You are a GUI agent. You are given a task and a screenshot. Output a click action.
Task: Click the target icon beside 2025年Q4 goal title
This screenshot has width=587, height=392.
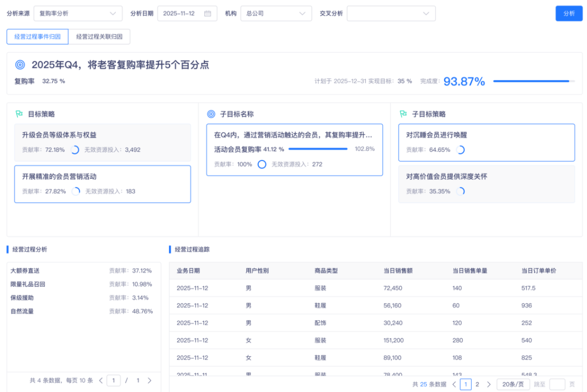coord(20,64)
